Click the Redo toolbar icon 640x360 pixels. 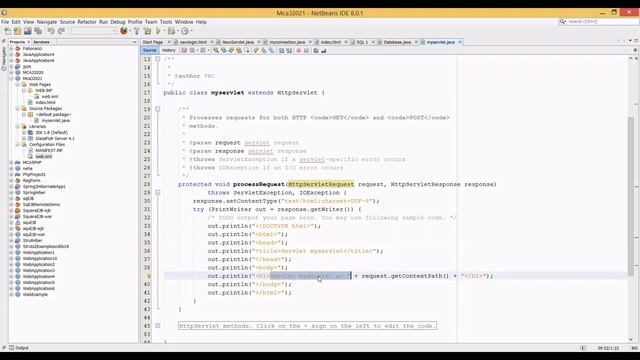(x=61, y=31)
